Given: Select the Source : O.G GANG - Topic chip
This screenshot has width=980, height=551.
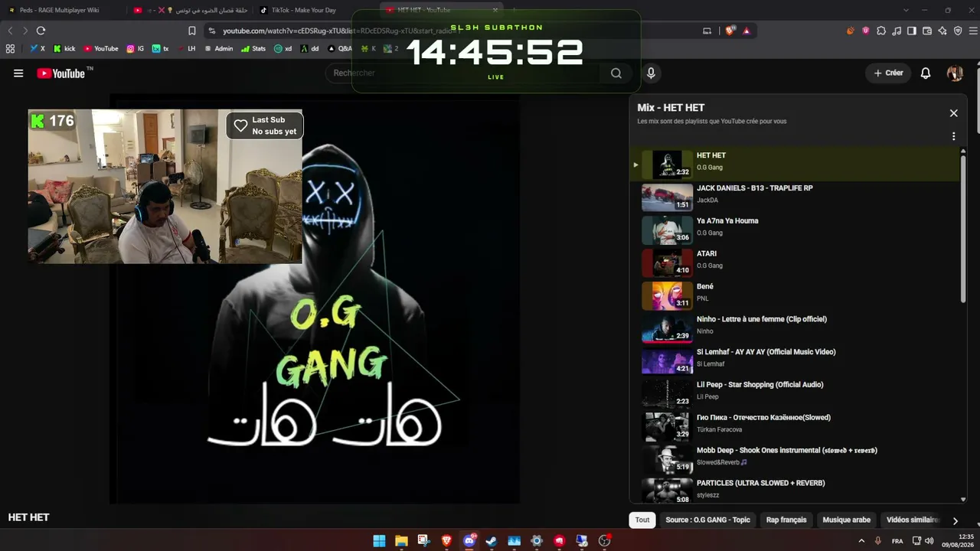Looking at the screenshot, I should pyautogui.click(x=707, y=520).
